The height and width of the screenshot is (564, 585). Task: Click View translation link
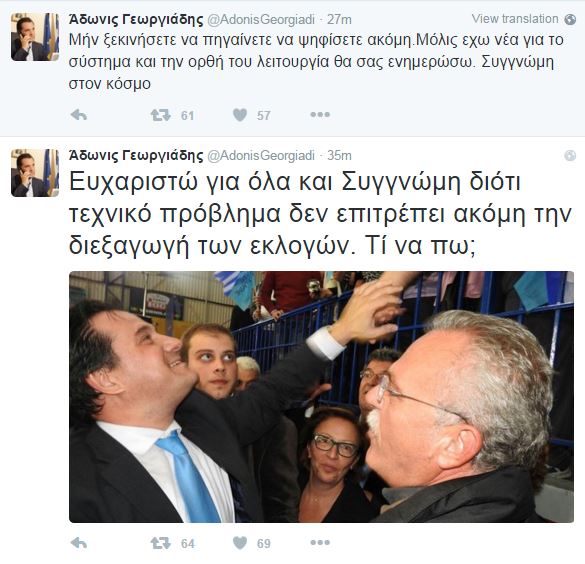[x=515, y=19]
